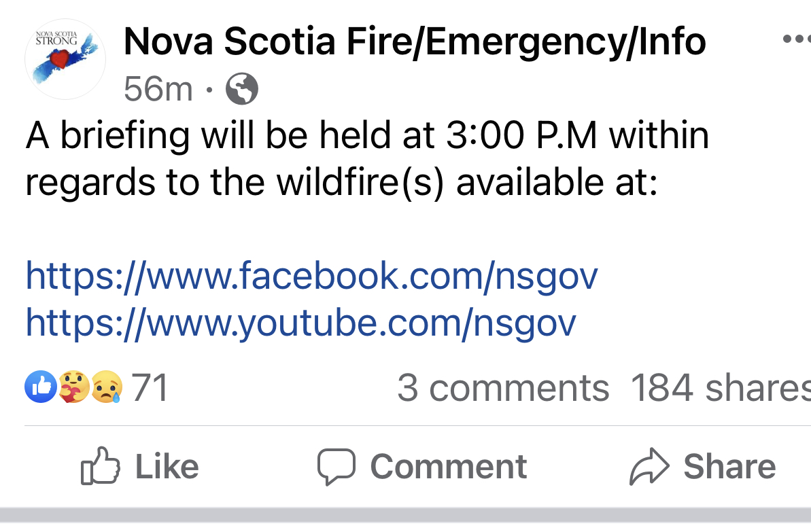Click the sad crying reaction emoji
Image resolution: width=811 pixels, height=532 pixels.
pyautogui.click(x=106, y=387)
